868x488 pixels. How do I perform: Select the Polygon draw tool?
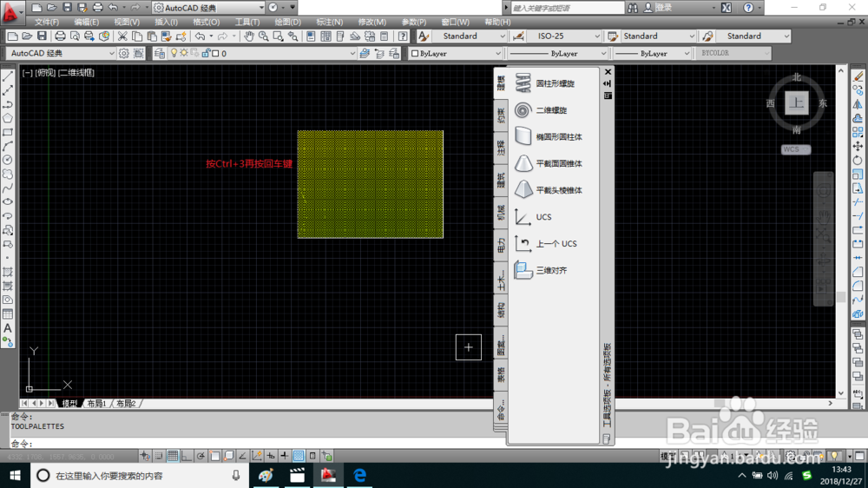pos(8,118)
